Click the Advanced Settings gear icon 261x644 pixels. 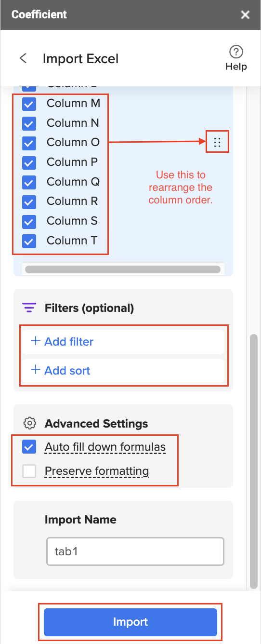point(30,423)
